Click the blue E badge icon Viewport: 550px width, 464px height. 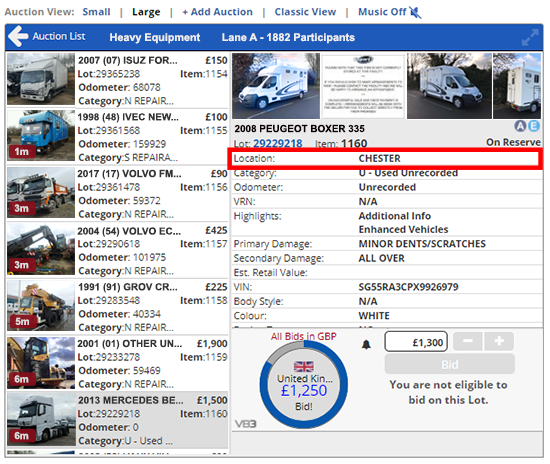click(x=534, y=126)
